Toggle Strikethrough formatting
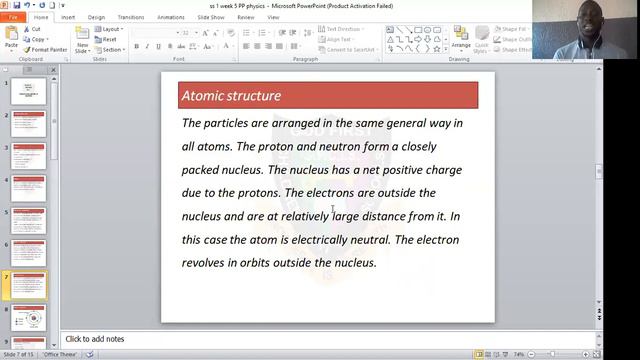Image resolution: width=640 pixels, height=360 pixels. [181, 46]
